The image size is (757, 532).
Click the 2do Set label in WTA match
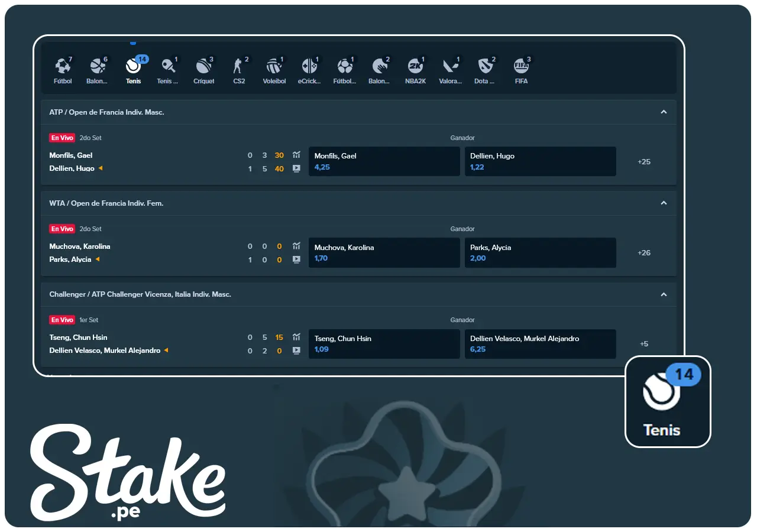pyautogui.click(x=90, y=229)
